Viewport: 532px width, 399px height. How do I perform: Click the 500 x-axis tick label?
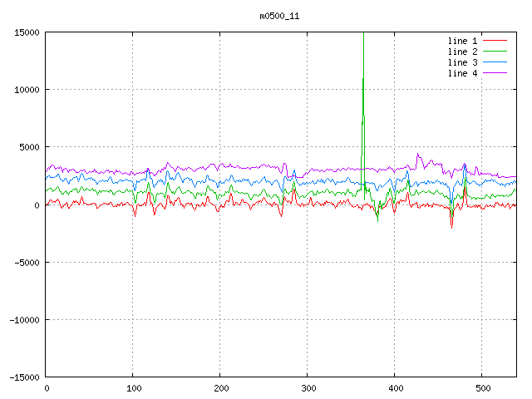481,388
